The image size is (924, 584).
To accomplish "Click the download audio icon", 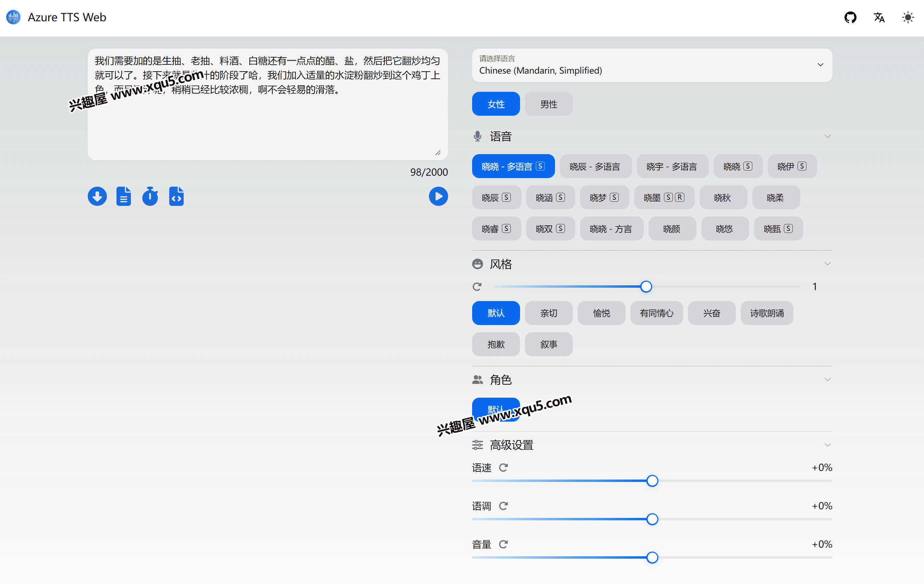I will pos(97,197).
